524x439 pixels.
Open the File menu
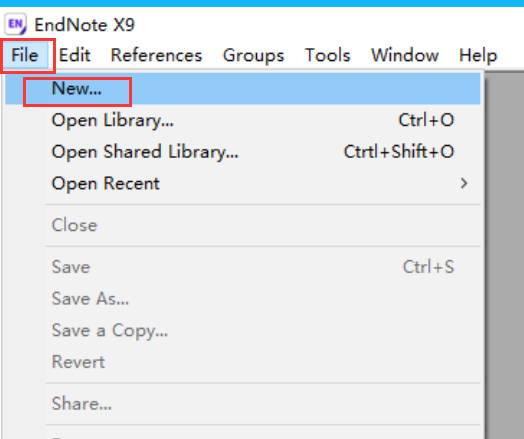[x=25, y=55]
